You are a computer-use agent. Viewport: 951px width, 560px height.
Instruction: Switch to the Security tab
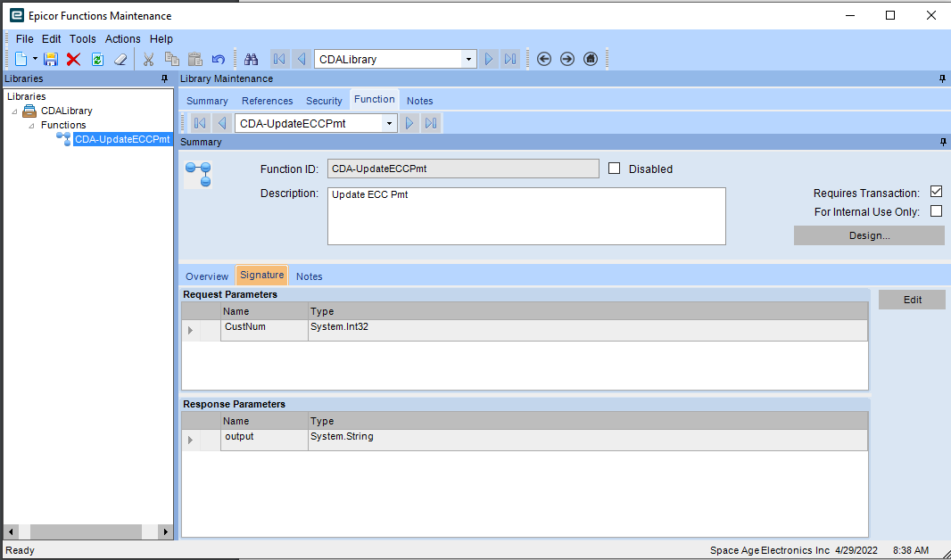coord(324,101)
